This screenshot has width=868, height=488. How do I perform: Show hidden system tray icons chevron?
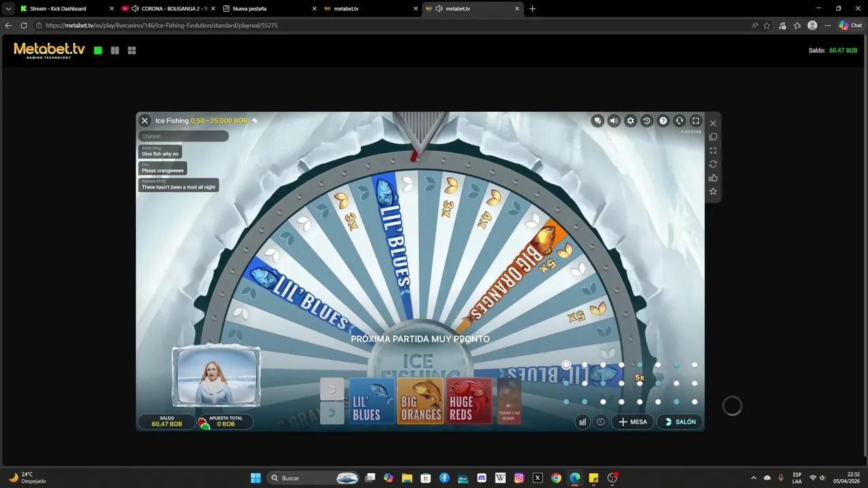coord(753,478)
